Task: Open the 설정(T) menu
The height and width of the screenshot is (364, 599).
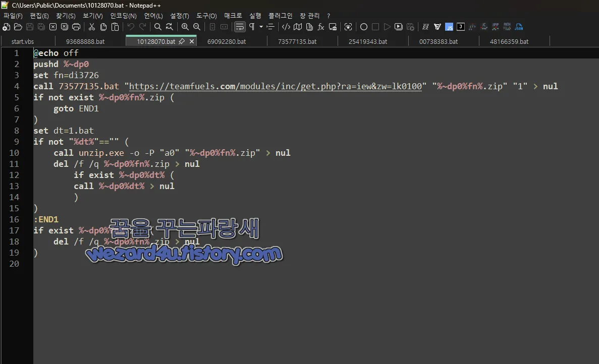Action: [x=180, y=16]
